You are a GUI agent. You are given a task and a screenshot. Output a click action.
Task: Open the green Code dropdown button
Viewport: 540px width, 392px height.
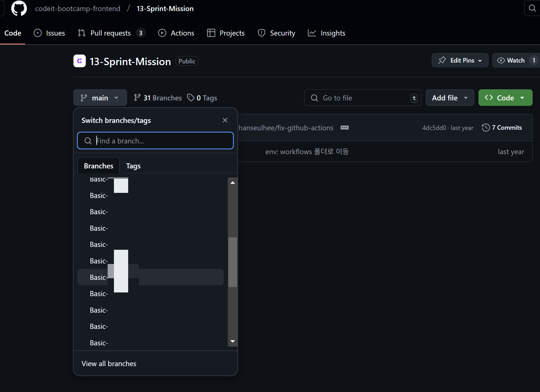505,98
